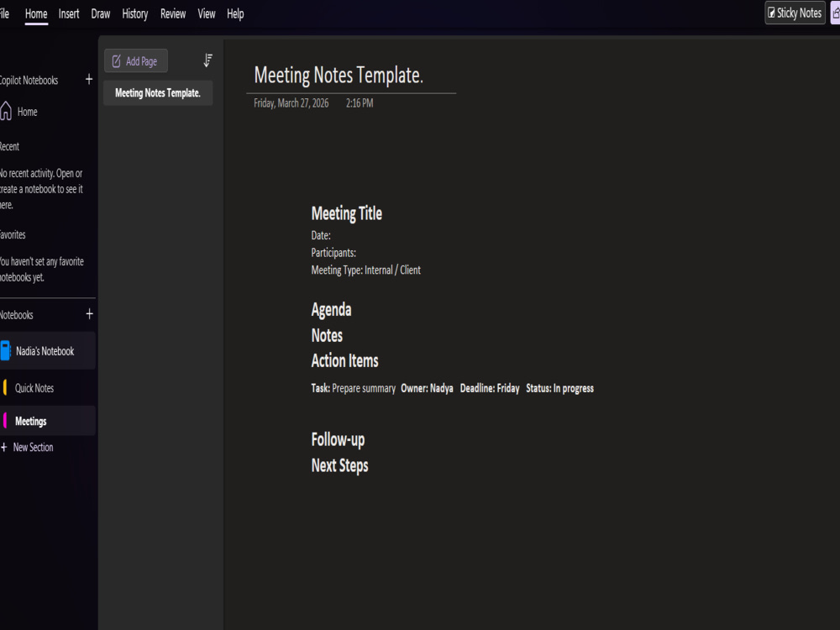
Task: Click the Home house icon in sidebar
Action: pos(6,111)
